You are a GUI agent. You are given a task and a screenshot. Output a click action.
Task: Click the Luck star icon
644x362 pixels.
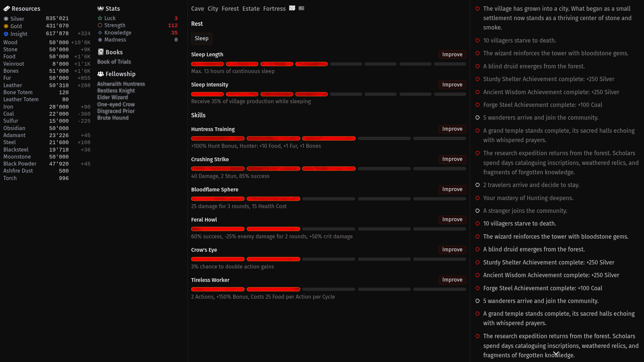[x=100, y=18]
